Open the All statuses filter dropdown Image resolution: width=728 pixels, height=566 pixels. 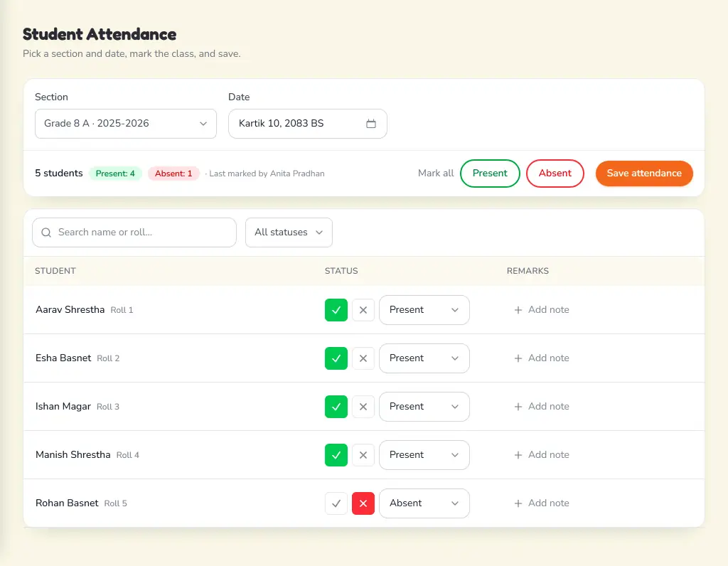point(289,232)
